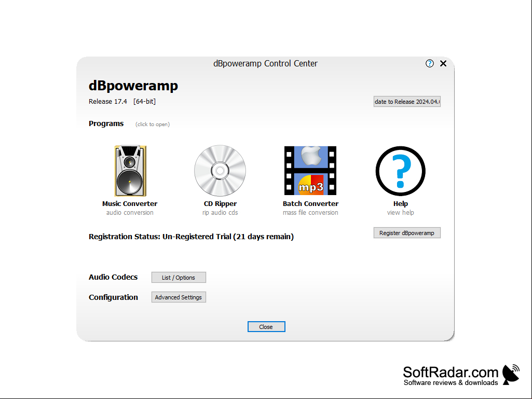Click the large Help question mark icon
532x399 pixels.
coord(400,171)
